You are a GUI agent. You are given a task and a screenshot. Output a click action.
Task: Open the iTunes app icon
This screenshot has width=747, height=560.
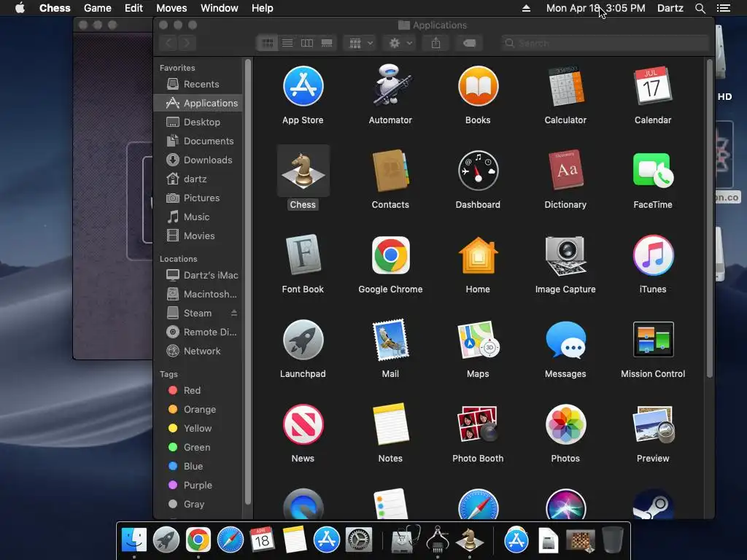653,255
